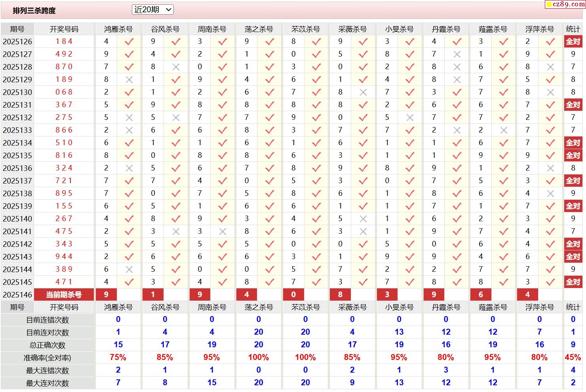Viewport: 586px width, 392px height.
Task: Click the red 6 current pick under 薤露杀号
Action: tap(481, 295)
